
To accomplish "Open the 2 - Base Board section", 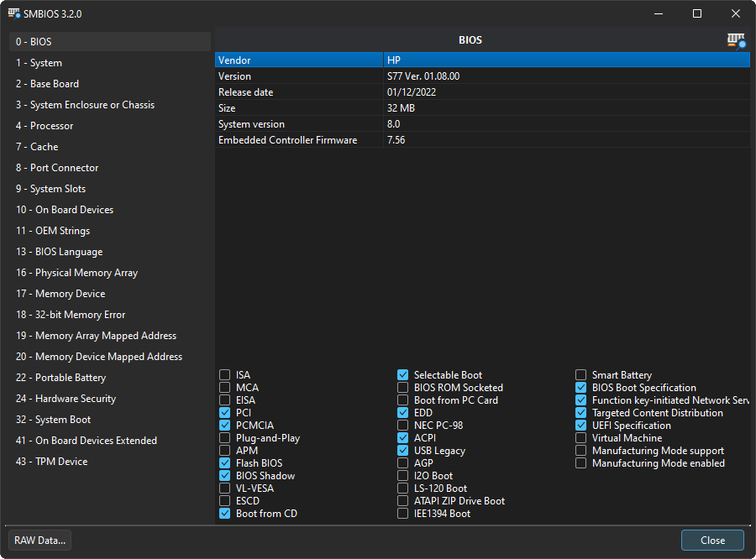I will pyautogui.click(x=110, y=84).
